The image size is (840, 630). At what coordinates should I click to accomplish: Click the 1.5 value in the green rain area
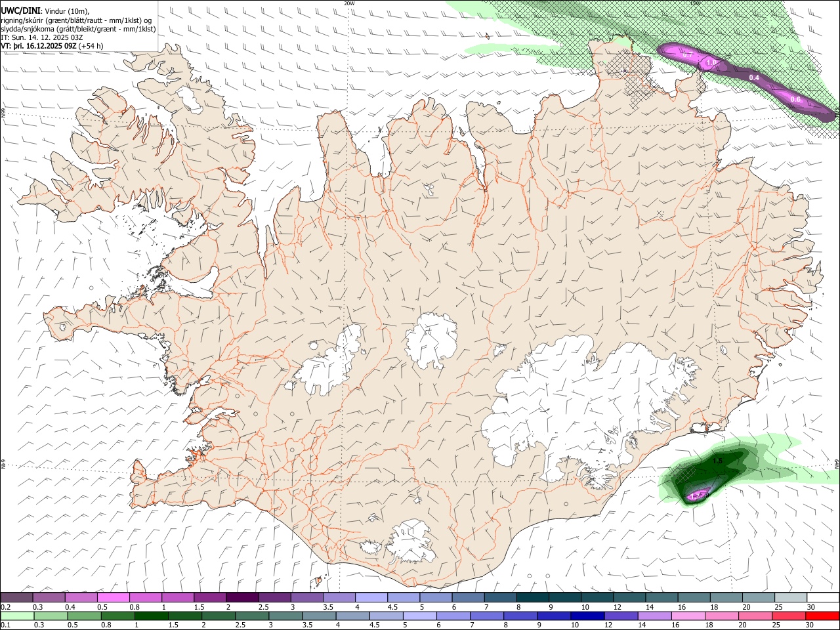pos(717,461)
